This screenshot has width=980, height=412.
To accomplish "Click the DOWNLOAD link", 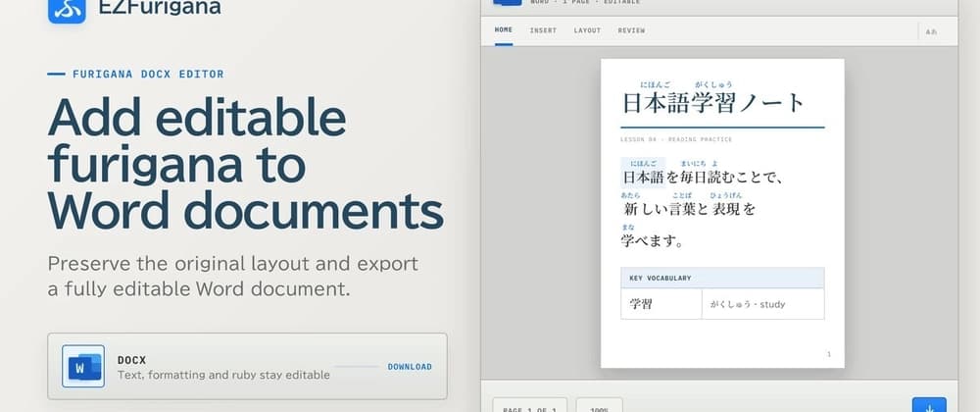I will pos(410,367).
